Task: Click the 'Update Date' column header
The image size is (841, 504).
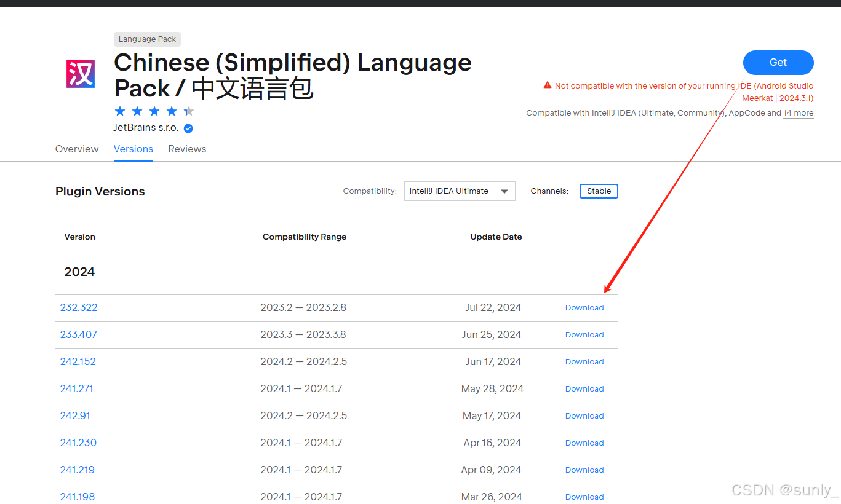Action: [x=496, y=237]
